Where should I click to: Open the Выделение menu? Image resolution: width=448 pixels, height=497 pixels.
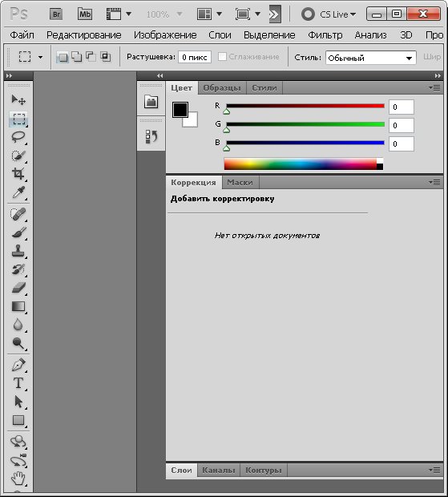[269, 34]
